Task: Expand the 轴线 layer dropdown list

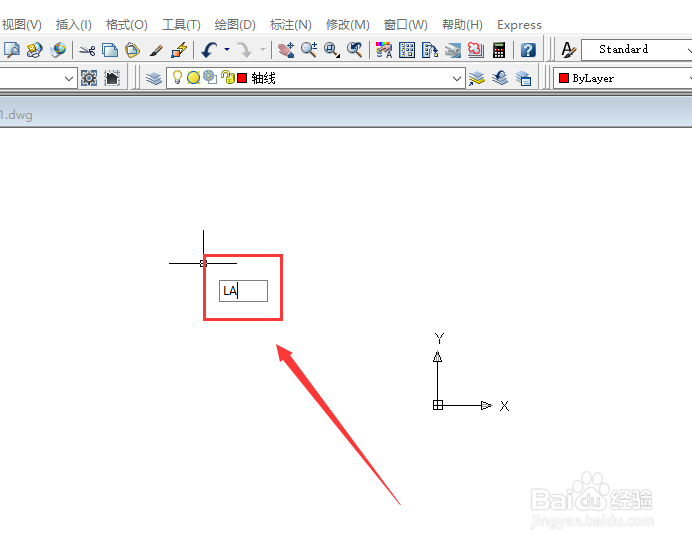Action: pyautogui.click(x=456, y=79)
